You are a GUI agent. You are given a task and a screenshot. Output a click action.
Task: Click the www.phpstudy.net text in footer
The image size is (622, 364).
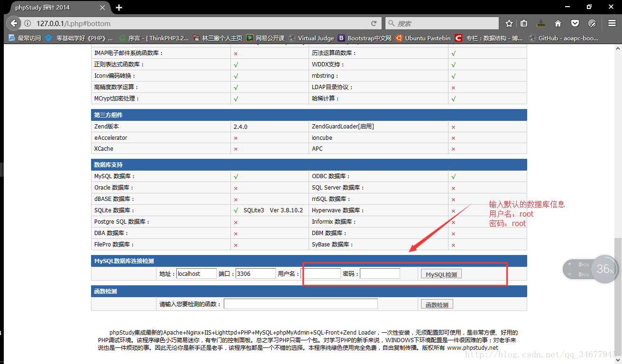pos(473,347)
